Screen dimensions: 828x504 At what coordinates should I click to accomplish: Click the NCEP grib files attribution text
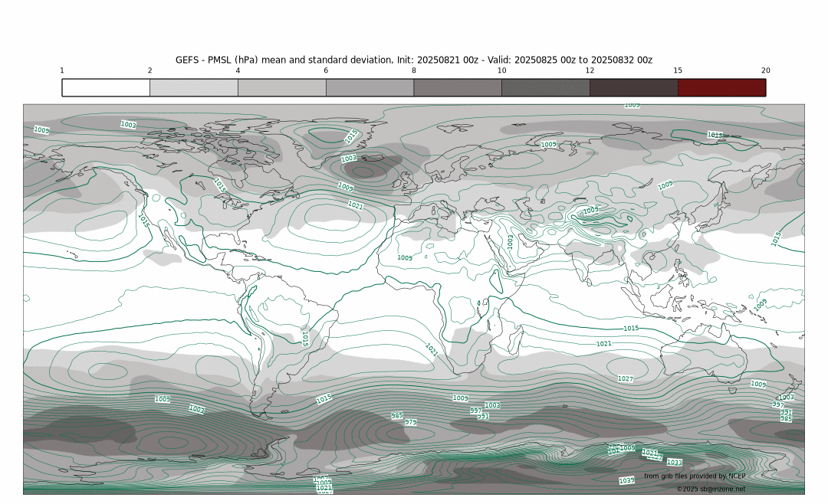(695, 476)
